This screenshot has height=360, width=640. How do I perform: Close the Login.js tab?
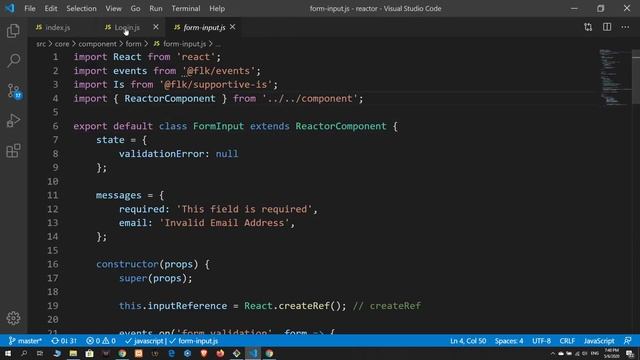pyautogui.click(x=156, y=27)
